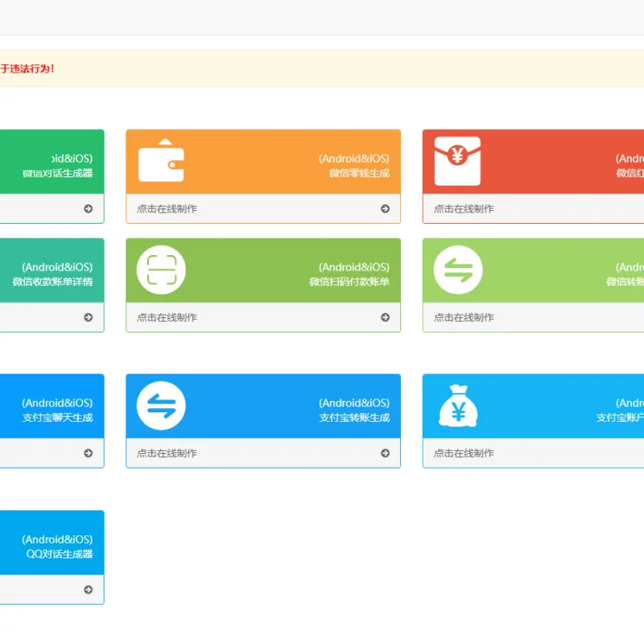Screen dimensions: 644x644
Task: Click the 微信对话生成器 green card title
Action: pos(57,173)
